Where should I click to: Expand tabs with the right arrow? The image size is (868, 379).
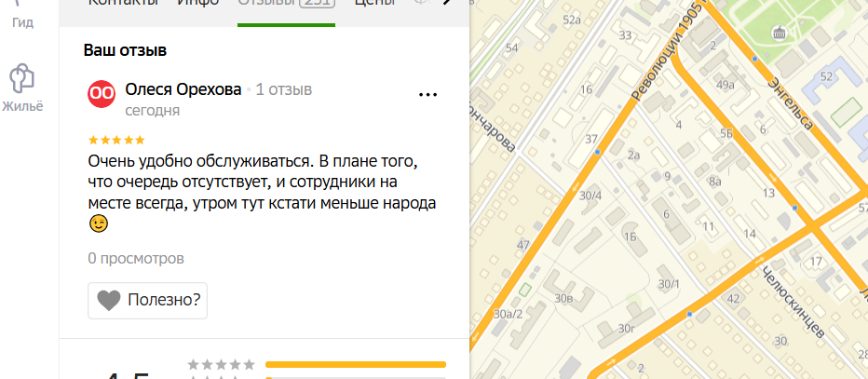coord(448,3)
